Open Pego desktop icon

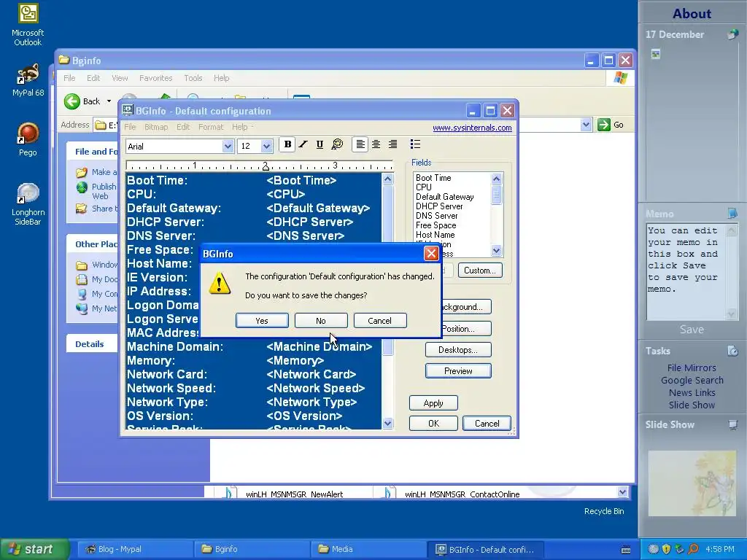pos(28,139)
